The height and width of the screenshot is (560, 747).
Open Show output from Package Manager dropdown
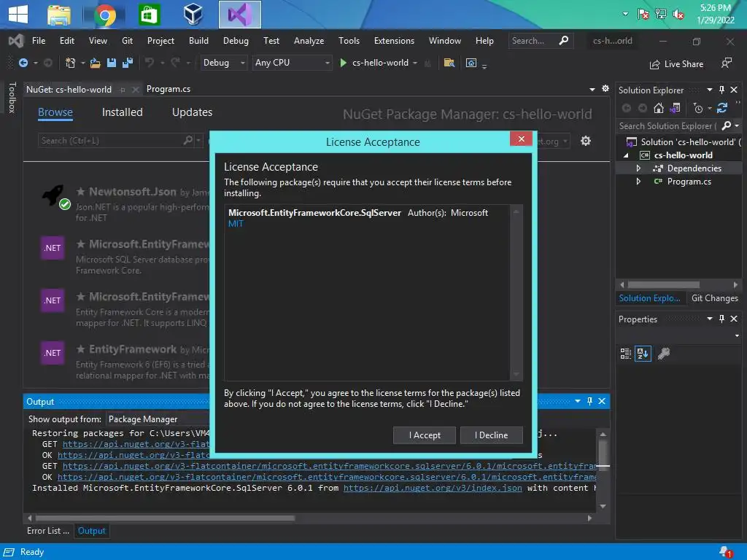click(158, 419)
